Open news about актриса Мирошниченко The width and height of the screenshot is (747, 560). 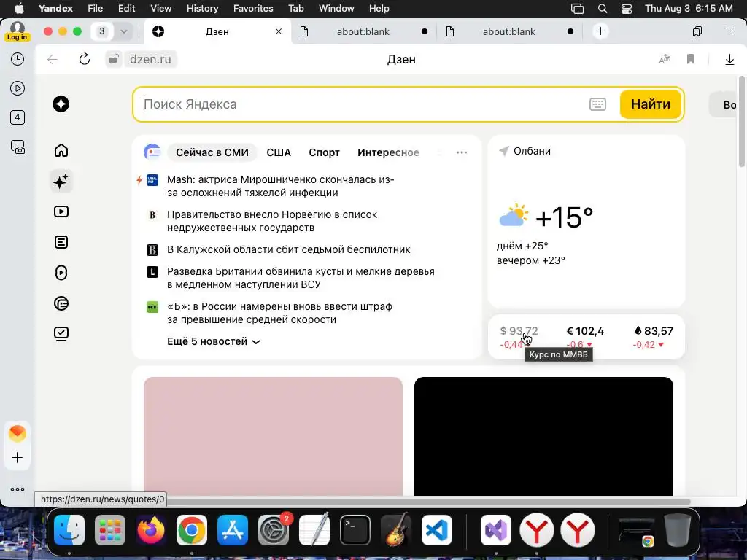pos(281,186)
